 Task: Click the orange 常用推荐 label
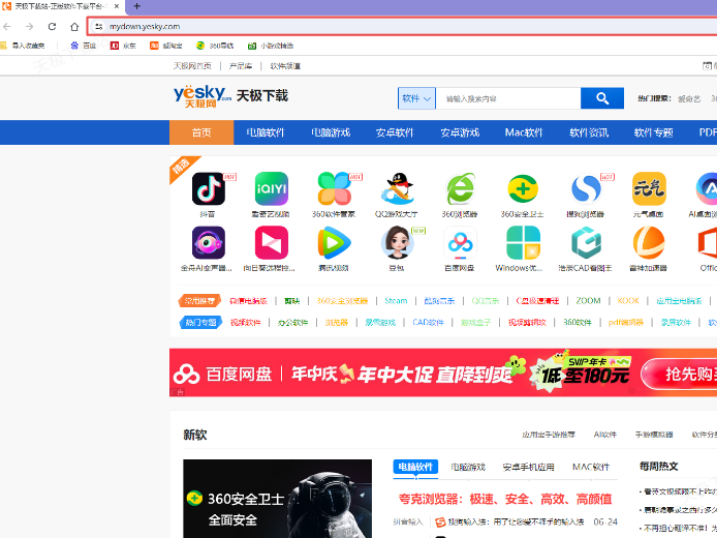(199, 301)
